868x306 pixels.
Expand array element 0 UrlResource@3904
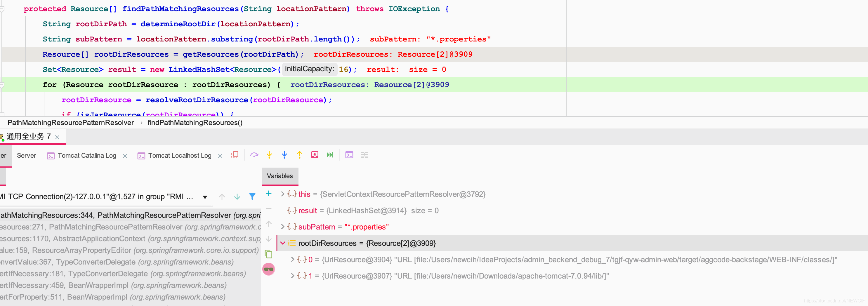coord(292,260)
